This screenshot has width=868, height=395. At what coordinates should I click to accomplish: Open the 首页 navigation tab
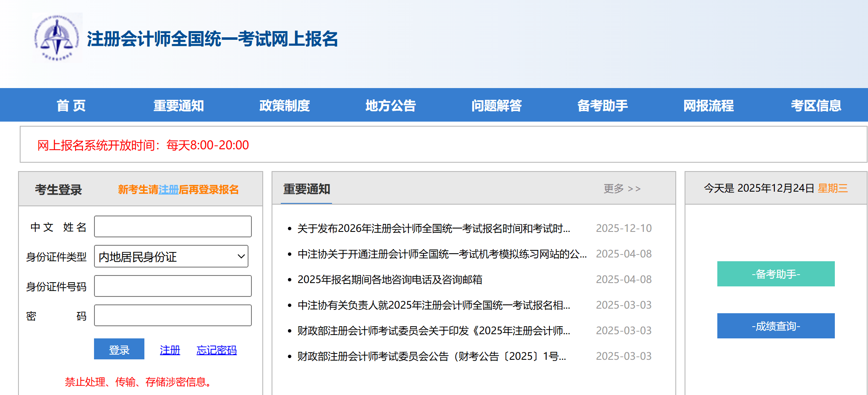coord(71,105)
